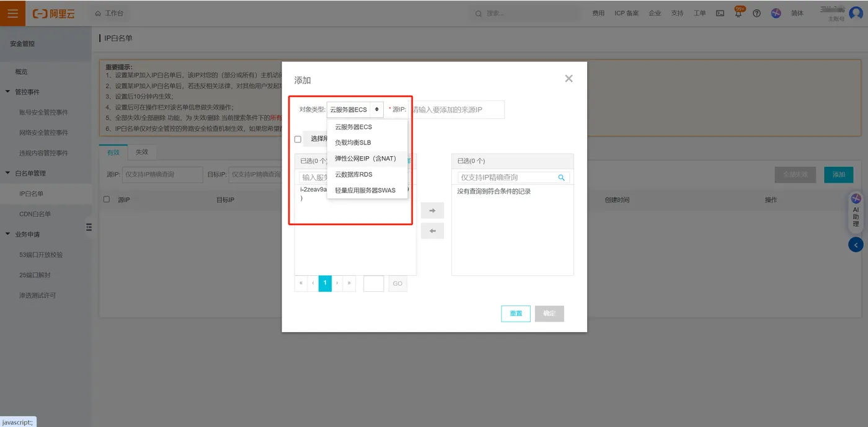
Task: Open 渗透测试许可
Action: pos(37,295)
